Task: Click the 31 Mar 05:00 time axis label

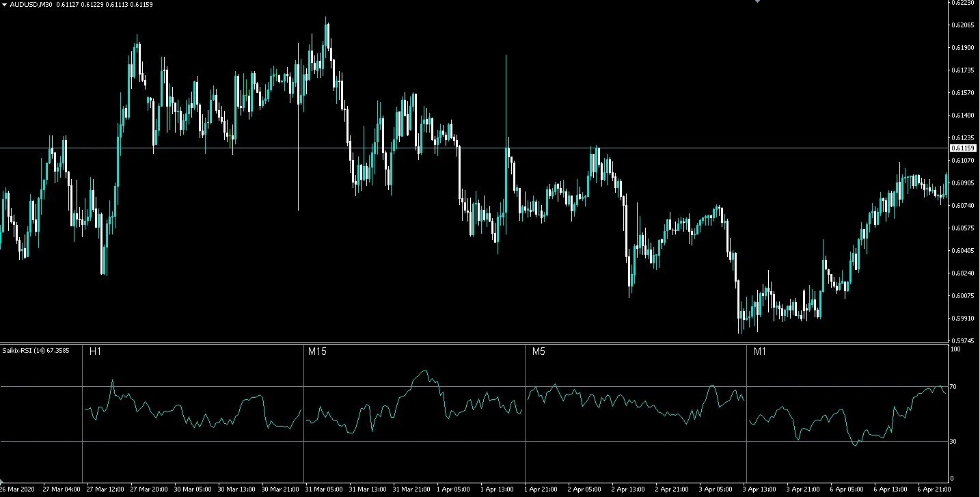Action: (325, 489)
